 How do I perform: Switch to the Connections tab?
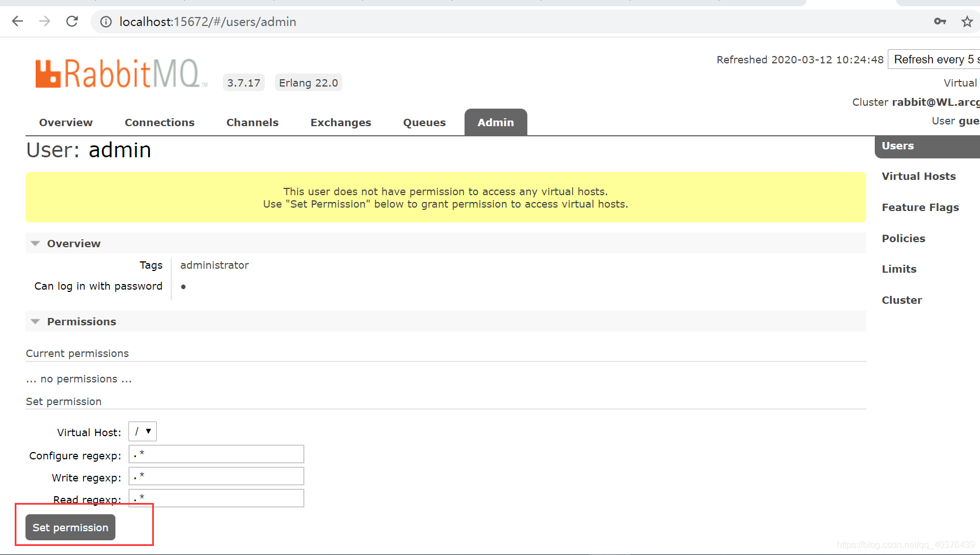(x=160, y=122)
